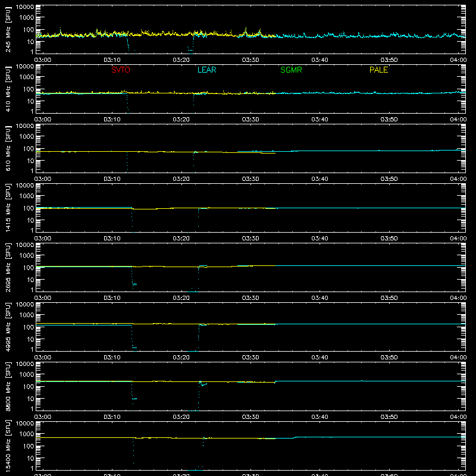Click the 03:10 tick of the 245 MHz plot
The height and width of the screenshot is (476, 476).
(112, 60)
